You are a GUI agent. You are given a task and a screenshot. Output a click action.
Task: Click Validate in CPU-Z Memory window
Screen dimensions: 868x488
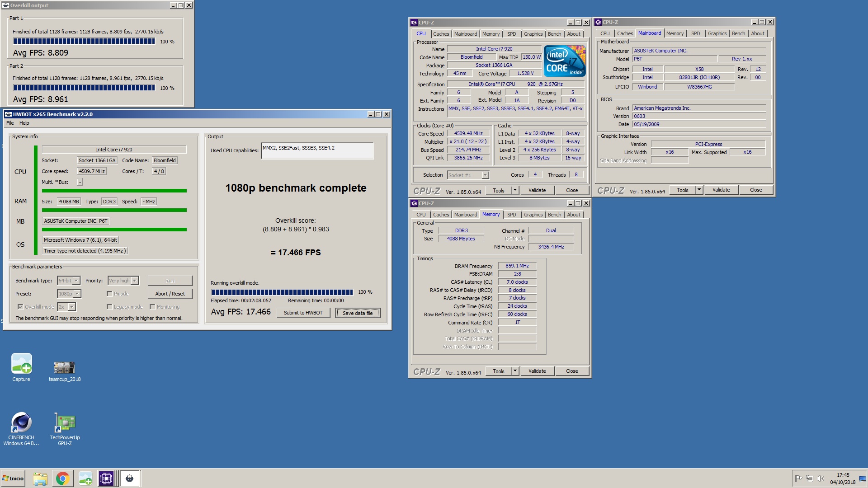[537, 371]
